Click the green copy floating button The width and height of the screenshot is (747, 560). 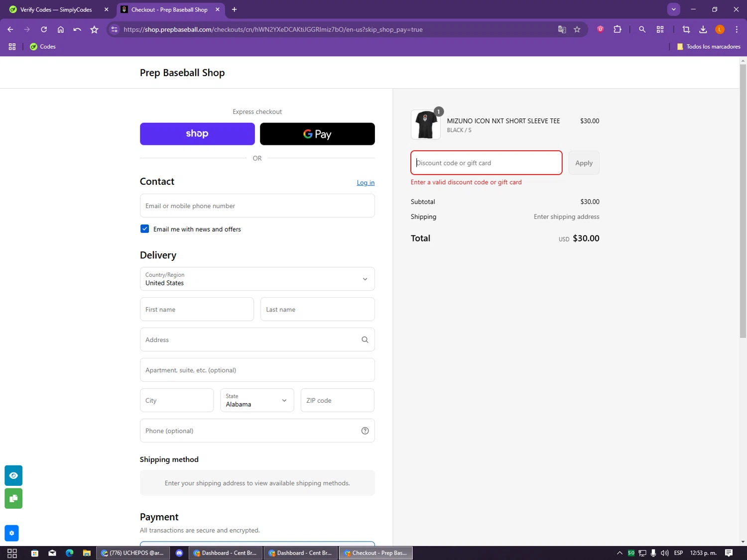13,498
